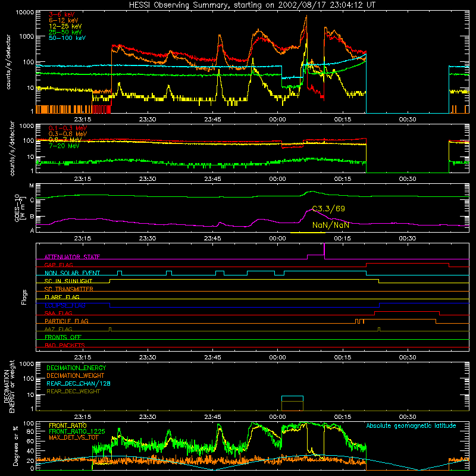Viewport: 476px width, 476px height.
Task: Select the red 3-6 keV legend label
Action: (x=62, y=14)
